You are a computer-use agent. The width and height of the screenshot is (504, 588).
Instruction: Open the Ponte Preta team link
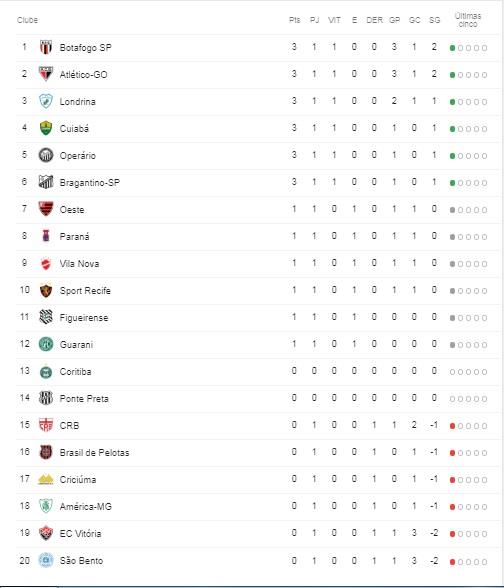tap(84, 399)
